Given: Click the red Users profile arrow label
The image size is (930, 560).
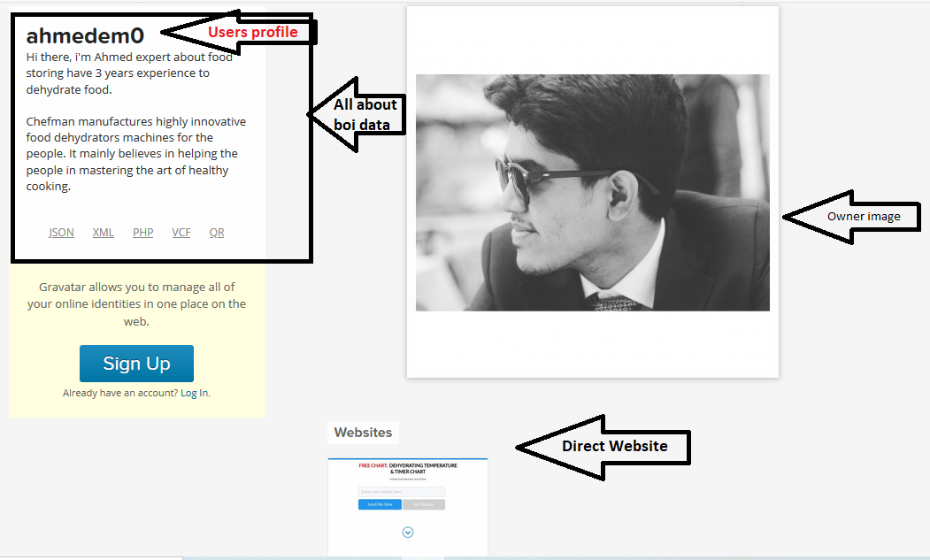Looking at the screenshot, I should [251, 33].
